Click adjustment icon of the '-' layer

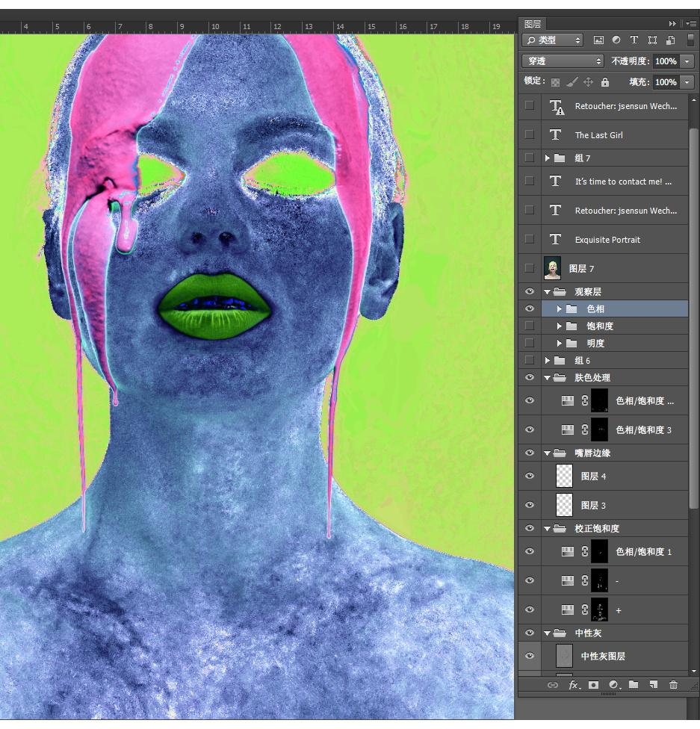point(568,580)
